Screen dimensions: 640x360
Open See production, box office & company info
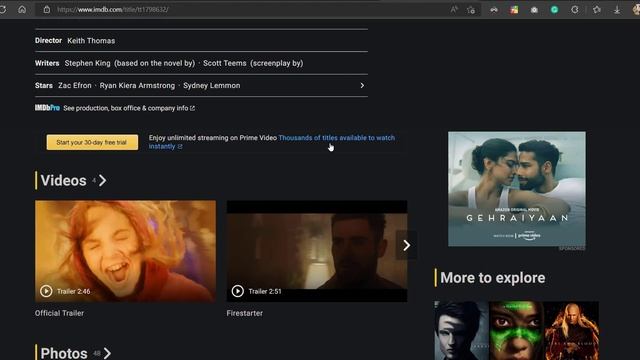129,108
